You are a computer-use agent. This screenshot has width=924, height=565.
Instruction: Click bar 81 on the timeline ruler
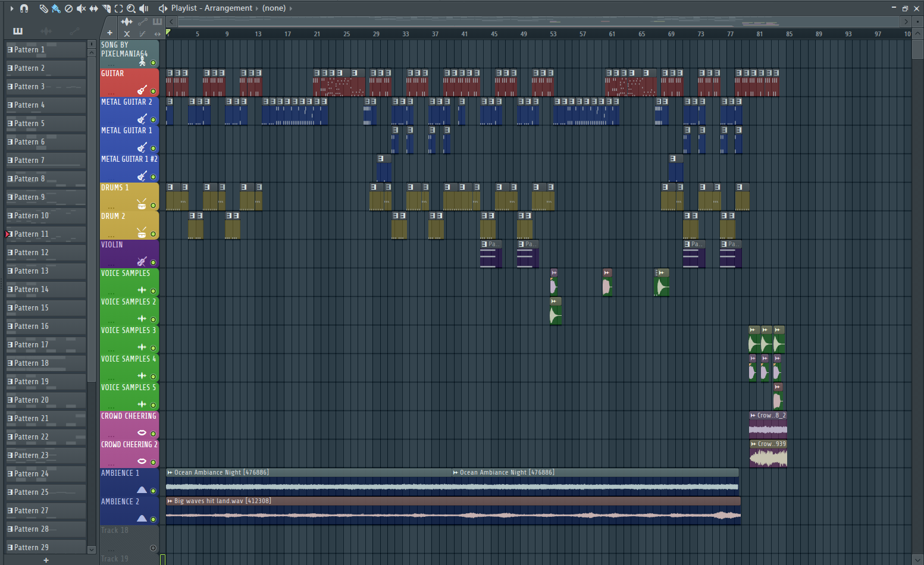760,34
